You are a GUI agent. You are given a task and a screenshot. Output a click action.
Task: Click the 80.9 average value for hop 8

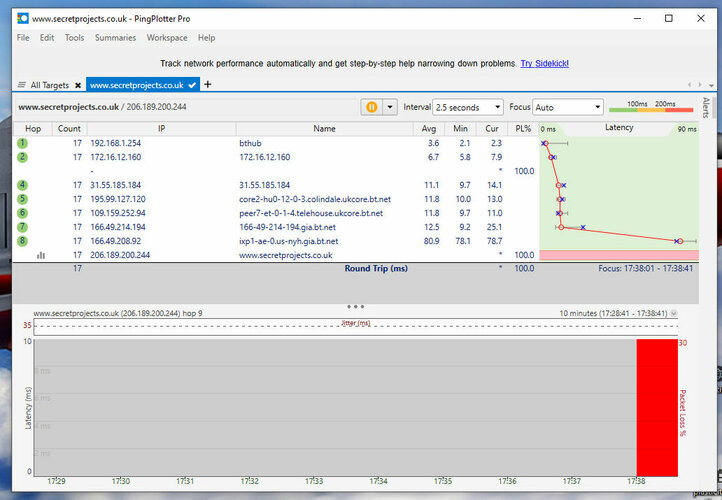[431, 241]
